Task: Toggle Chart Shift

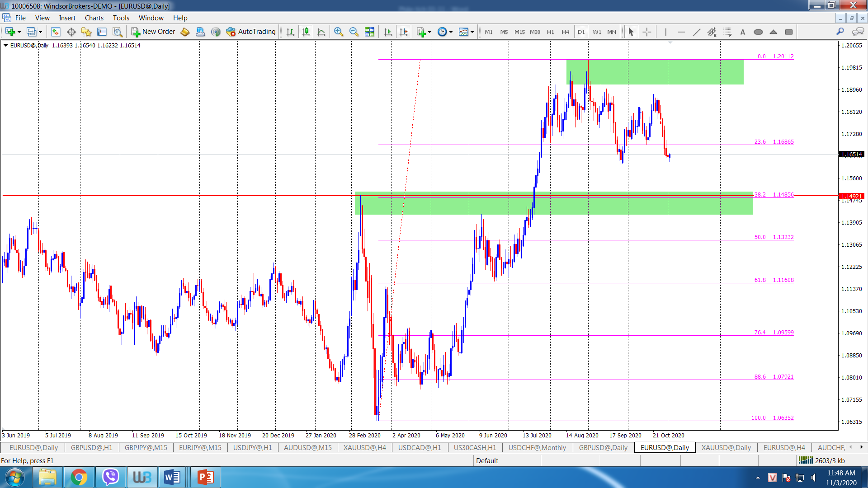Action: (x=403, y=32)
